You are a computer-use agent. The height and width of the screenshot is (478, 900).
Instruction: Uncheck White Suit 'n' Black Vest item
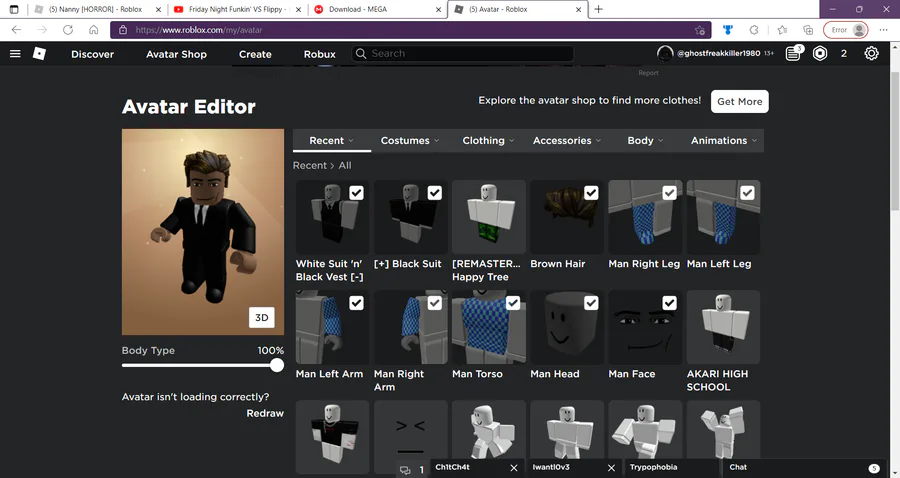[356, 193]
